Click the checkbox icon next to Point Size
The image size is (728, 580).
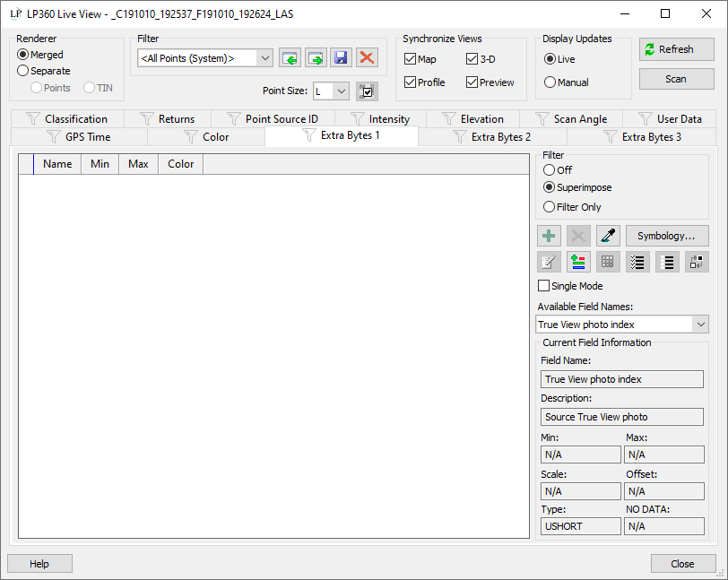tap(367, 91)
